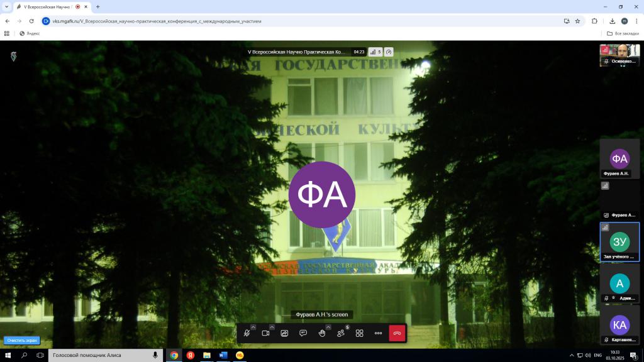
Task: Unmute the microphone in meeting toolbar
Action: coord(247,333)
